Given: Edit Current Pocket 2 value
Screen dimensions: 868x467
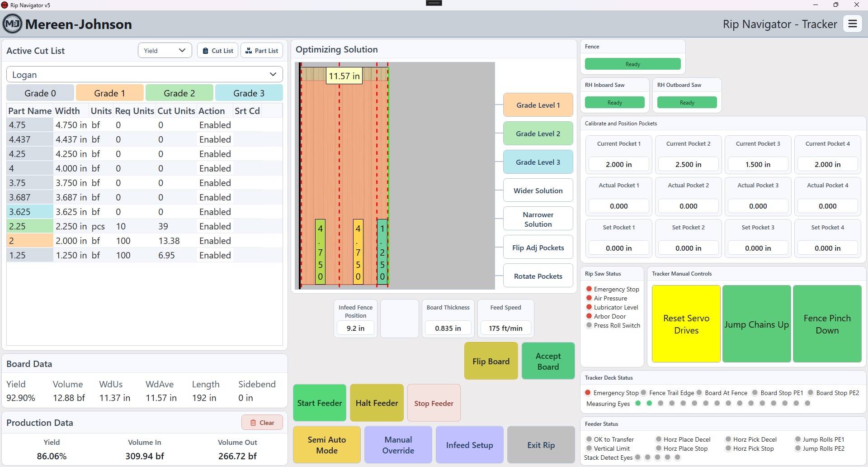Looking at the screenshot, I should tap(689, 164).
